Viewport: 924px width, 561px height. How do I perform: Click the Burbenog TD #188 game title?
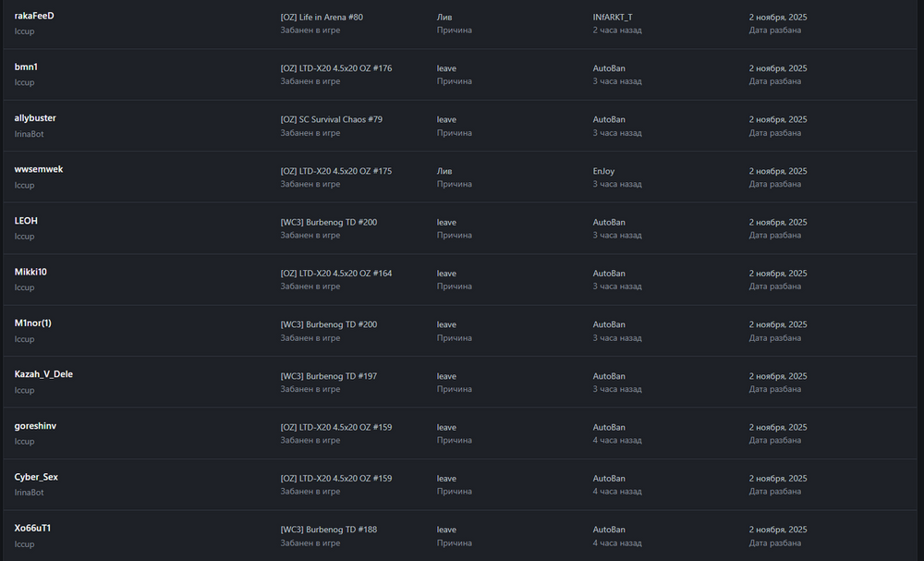pos(329,530)
